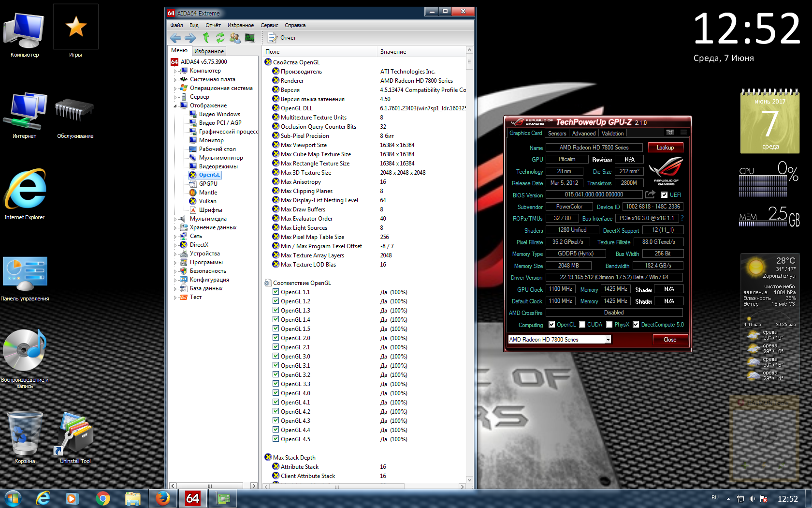This screenshot has width=812, height=508.
Task: Open the file explorer taskbar icon
Action: 132,498
